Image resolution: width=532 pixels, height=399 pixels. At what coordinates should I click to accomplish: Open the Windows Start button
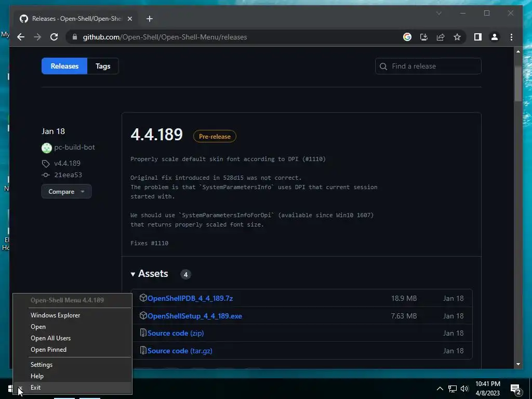coord(11,389)
